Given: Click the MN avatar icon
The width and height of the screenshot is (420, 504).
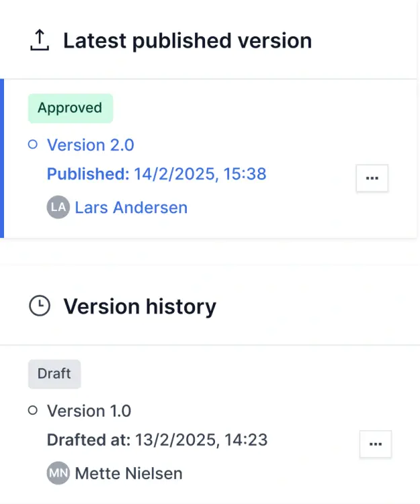Looking at the screenshot, I should coord(58,473).
